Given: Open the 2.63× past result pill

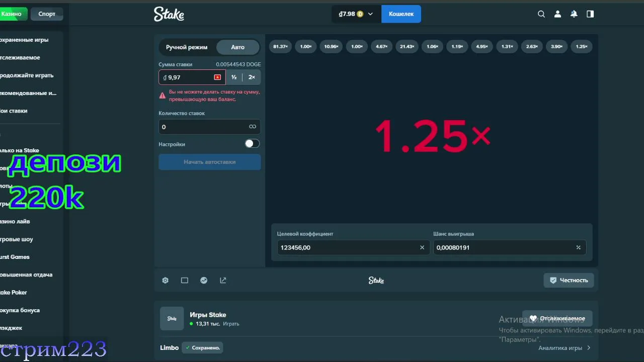Looking at the screenshot, I should click(532, 47).
